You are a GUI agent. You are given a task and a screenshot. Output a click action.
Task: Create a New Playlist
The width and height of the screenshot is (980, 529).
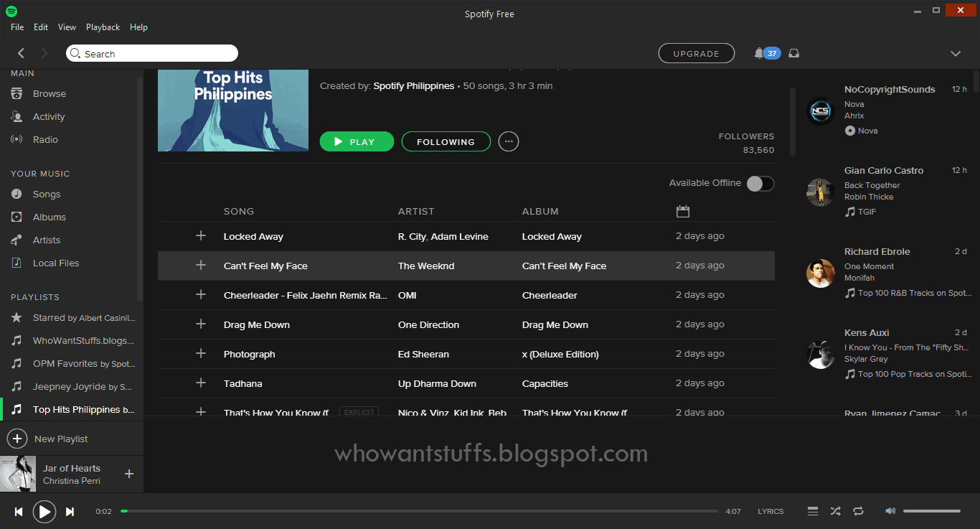pos(48,439)
